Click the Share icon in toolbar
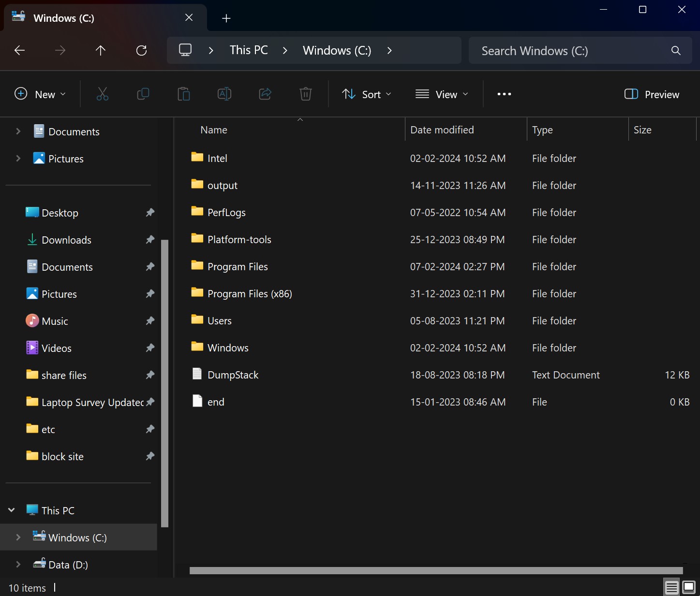700x596 pixels. [x=265, y=94]
